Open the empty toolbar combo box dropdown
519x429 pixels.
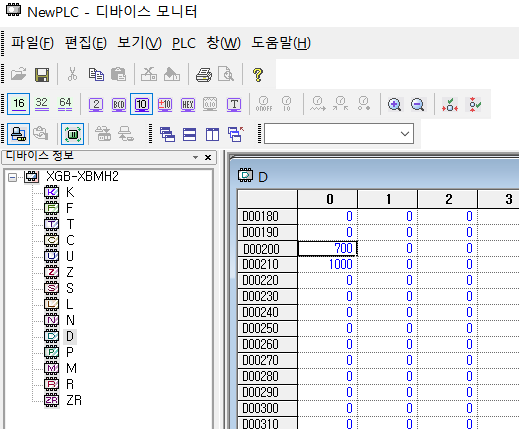pyautogui.click(x=405, y=134)
